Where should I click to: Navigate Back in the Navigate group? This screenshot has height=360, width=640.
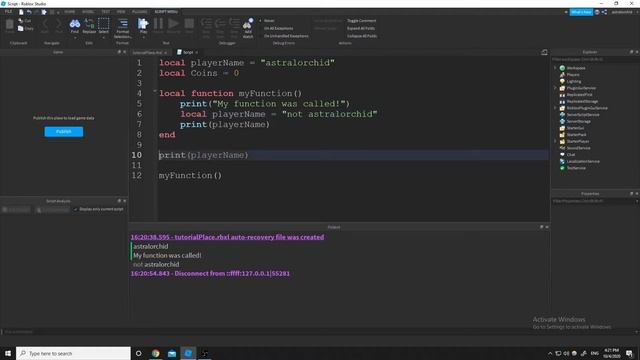coord(45,25)
